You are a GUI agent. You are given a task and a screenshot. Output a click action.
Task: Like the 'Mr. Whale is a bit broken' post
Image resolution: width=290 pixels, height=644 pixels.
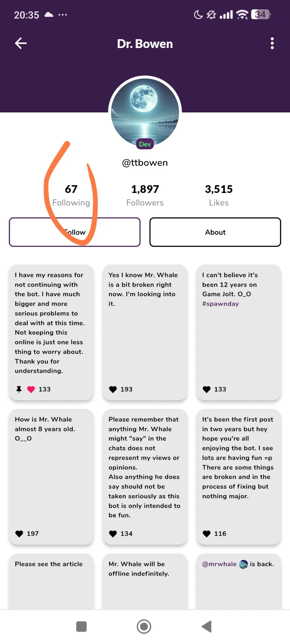pos(113,389)
